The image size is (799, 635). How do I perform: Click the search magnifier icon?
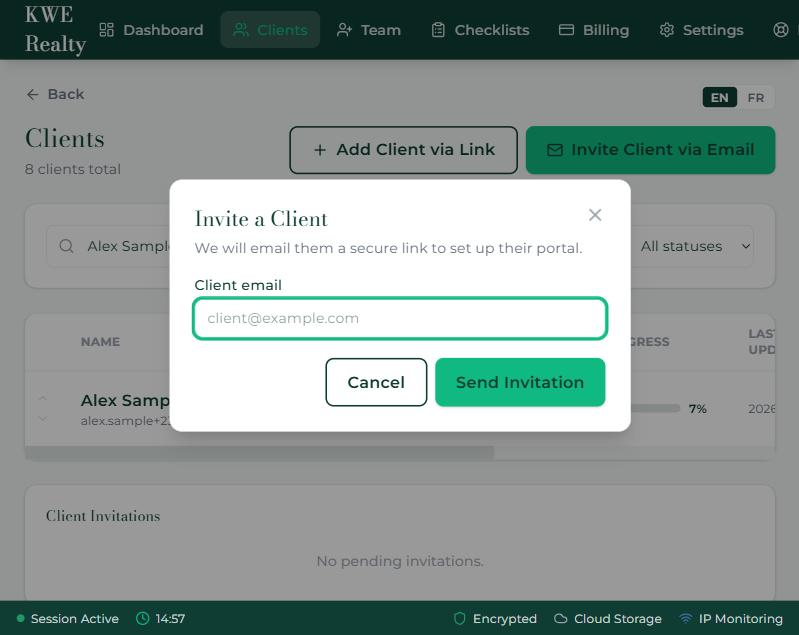66,246
